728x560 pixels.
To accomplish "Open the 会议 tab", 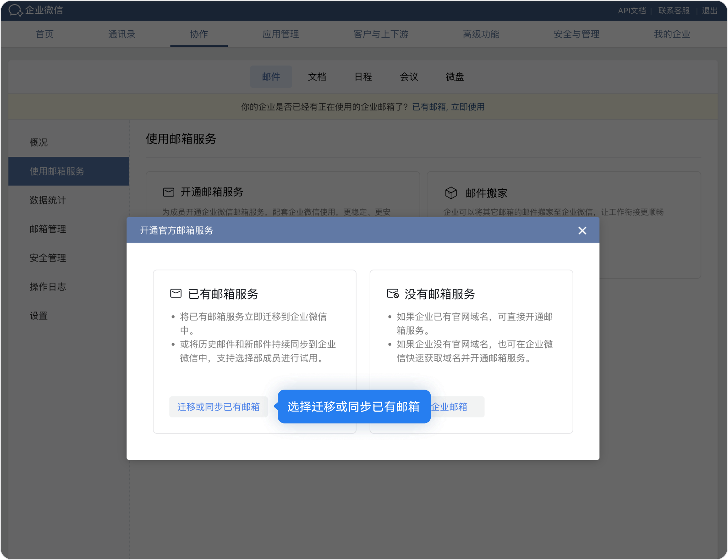I will tap(409, 77).
